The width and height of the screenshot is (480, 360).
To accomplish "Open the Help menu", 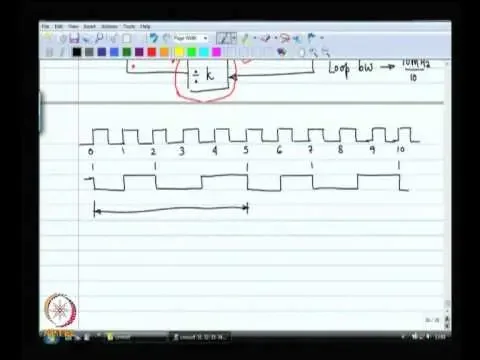I will point(145,26).
